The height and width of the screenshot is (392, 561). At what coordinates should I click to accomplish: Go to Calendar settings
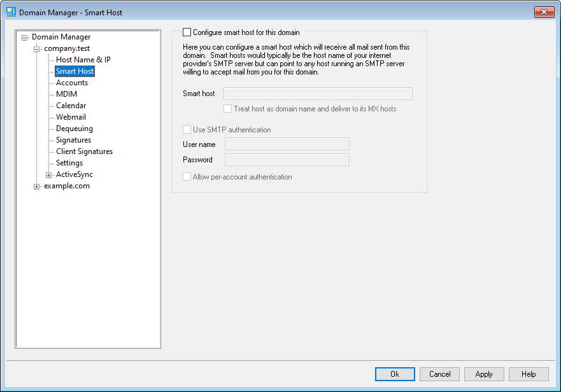point(71,106)
